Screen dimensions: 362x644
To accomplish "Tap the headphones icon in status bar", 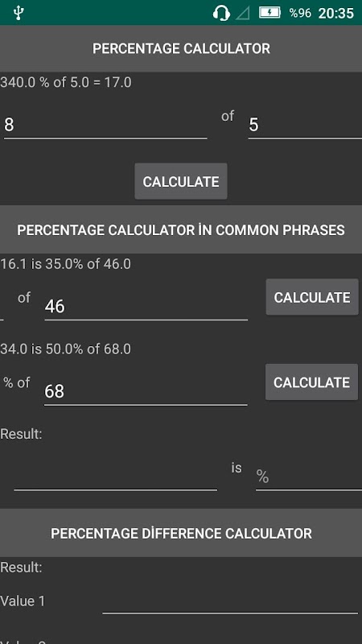I will click(221, 13).
